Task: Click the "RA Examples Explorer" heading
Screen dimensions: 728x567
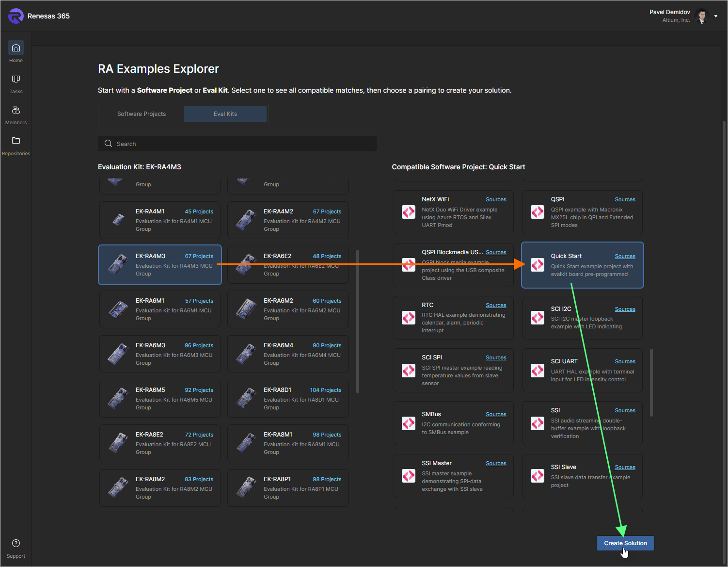Action: point(158,69)
